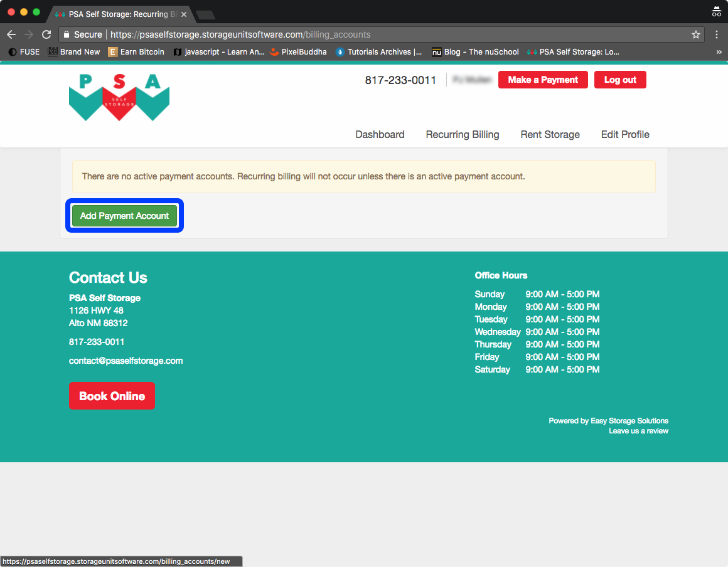Click the macOS green maximize window button
The height and width of the screenshot is (567, 728).
[x=36, y=12]
